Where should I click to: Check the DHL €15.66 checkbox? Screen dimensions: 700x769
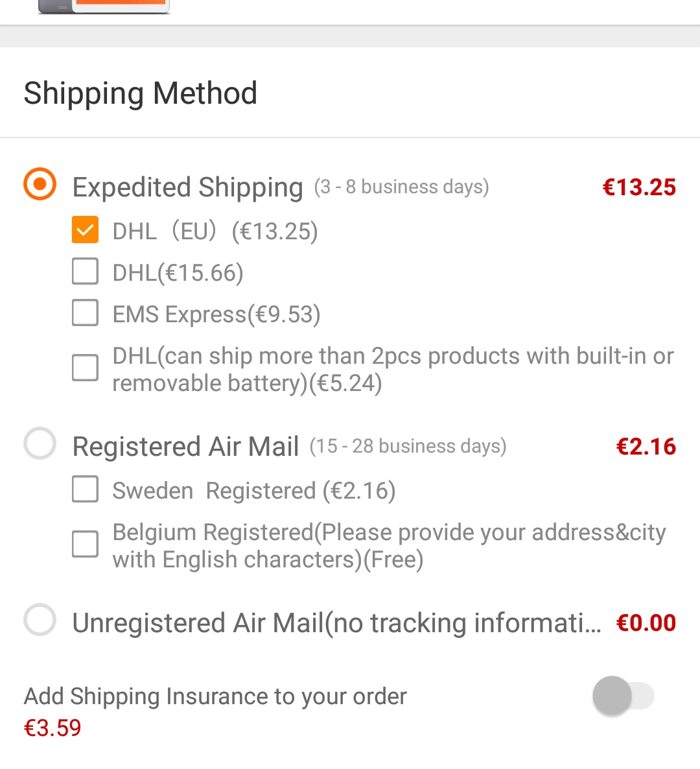85,272
